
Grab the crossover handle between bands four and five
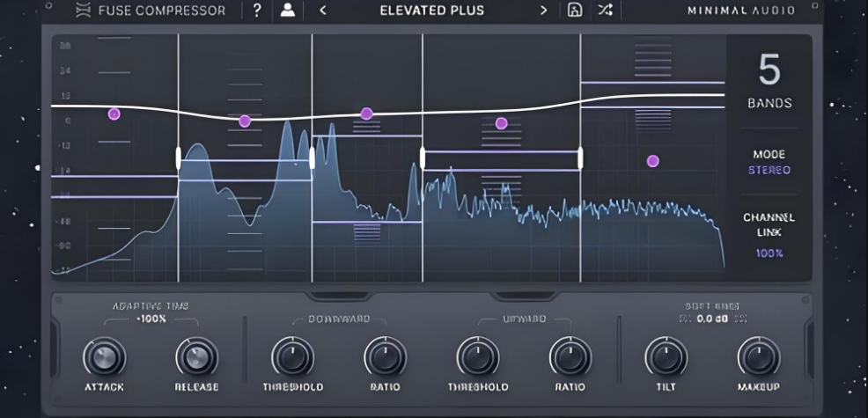(x=580, y=158)
